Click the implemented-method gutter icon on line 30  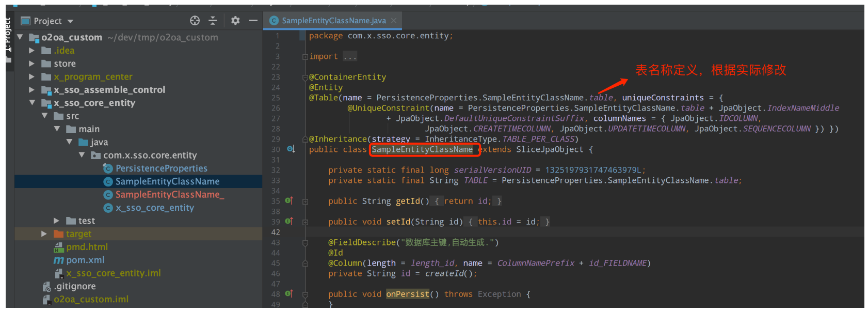point(291,149)
